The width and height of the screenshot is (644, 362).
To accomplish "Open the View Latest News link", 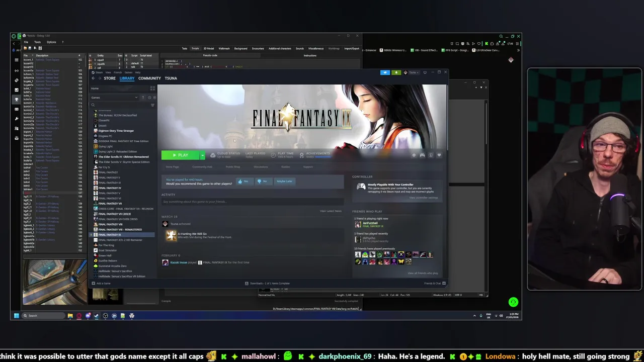I will click(331, 211).
